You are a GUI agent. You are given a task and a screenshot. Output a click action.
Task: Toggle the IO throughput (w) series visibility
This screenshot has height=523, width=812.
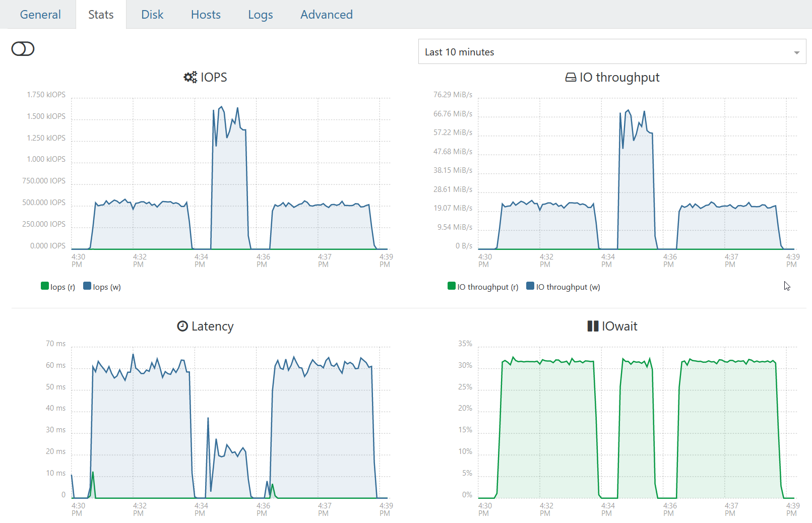[x=563, y=286]
